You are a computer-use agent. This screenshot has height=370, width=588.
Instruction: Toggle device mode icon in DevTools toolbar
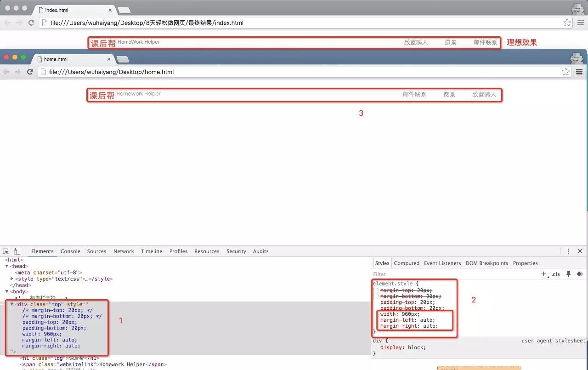17,251
